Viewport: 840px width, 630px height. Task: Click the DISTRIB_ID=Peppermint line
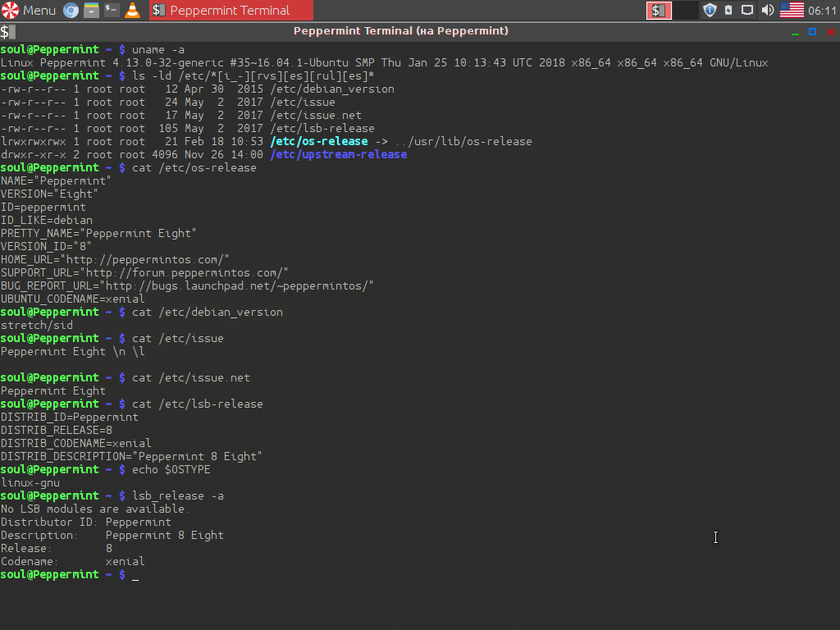point(70,418)
